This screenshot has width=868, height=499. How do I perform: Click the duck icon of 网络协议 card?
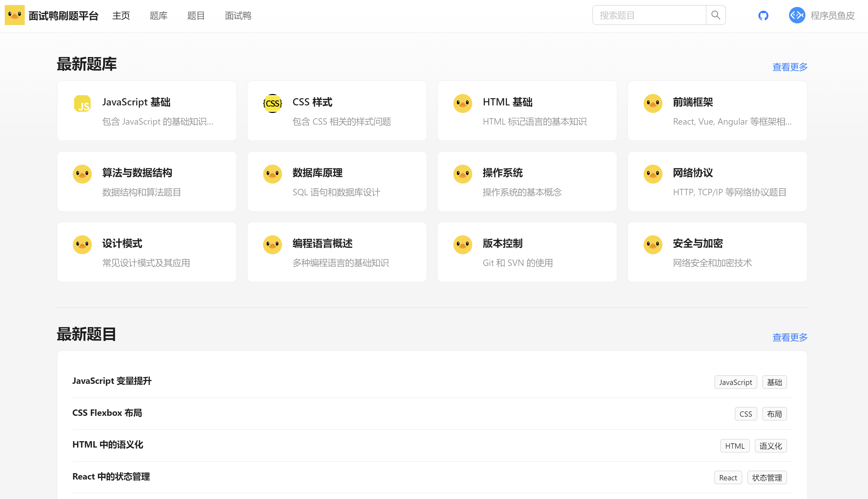[653, 174]
